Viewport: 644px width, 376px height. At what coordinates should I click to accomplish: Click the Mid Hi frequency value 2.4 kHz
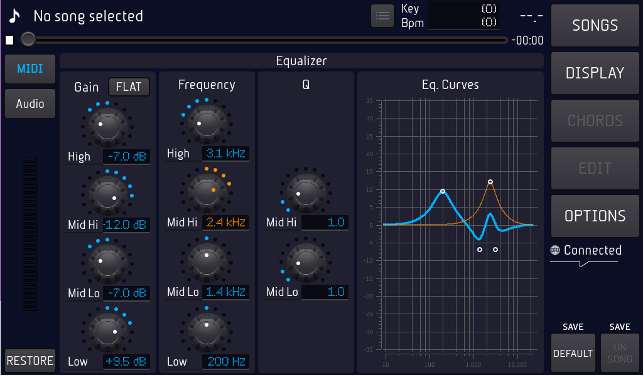coord(225,222)
